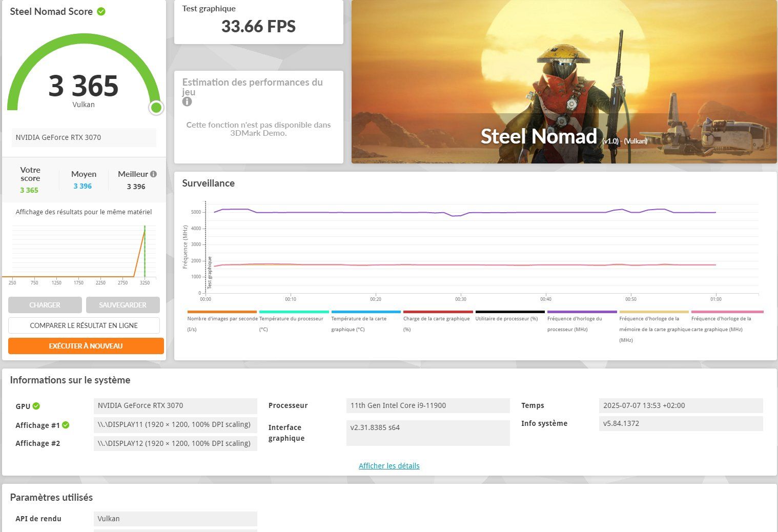The height and width of the screenshot is (532, 778).
Task: Toggle purple Fréquence d'horloge du processeur legend
Action: 582,312
